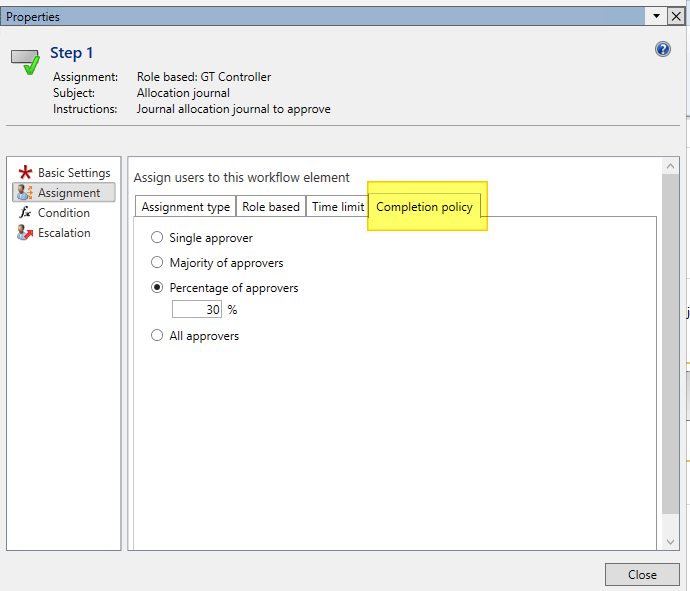Screen dimensions: 690x591
Task: Open Condition settings in left pane
Action: (63, 213)
